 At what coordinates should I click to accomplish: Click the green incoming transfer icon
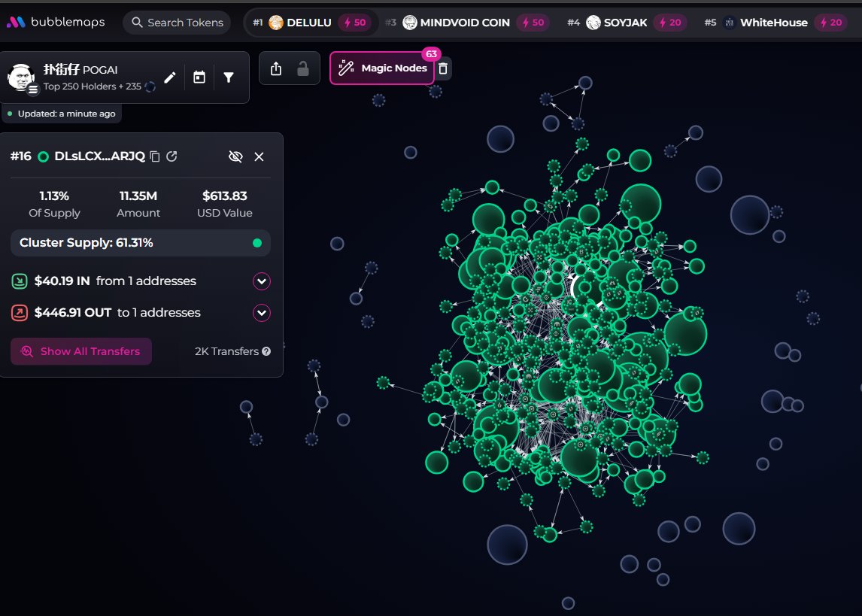tap(20, 281)
